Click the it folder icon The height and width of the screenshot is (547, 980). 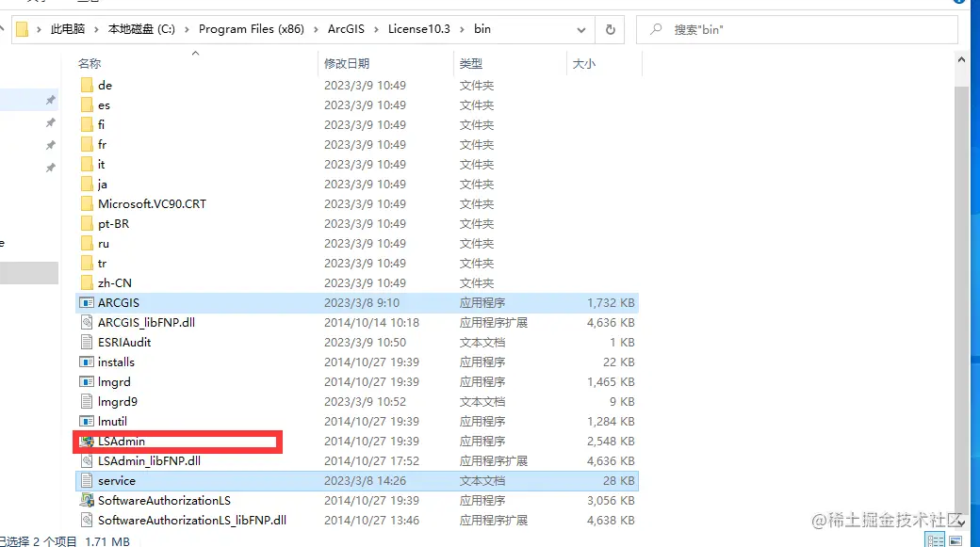pos(87,164)
